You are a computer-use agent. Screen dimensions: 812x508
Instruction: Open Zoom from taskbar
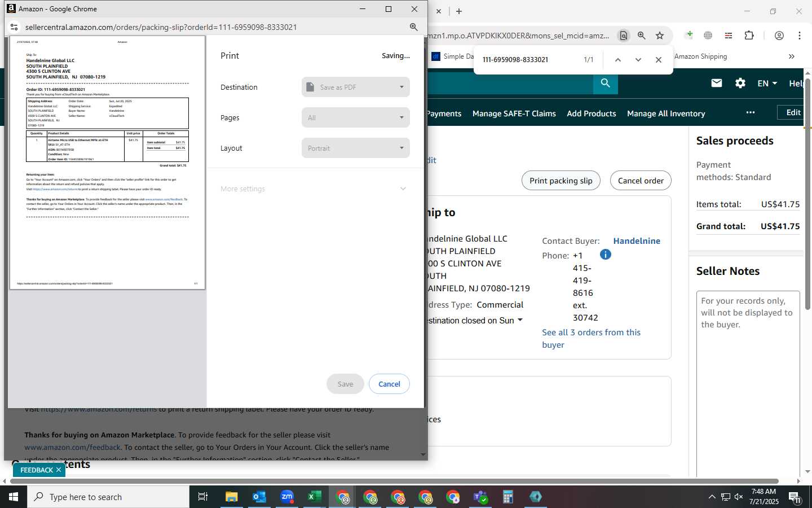(287, 497)
